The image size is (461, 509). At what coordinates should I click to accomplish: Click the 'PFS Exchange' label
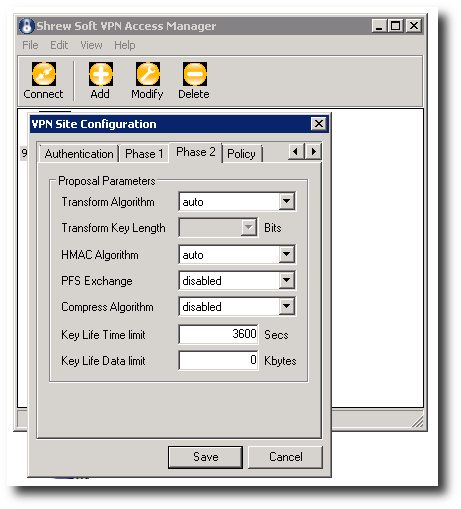coord(97,281)
